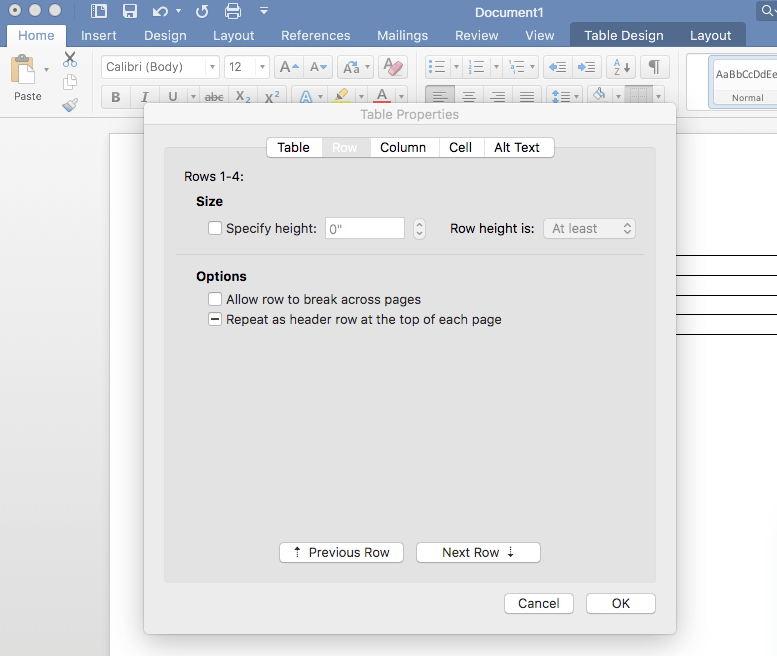The height and width of the screenshot is (656, 777).
Task: Justify text alignment
Action: click(527, 97)
